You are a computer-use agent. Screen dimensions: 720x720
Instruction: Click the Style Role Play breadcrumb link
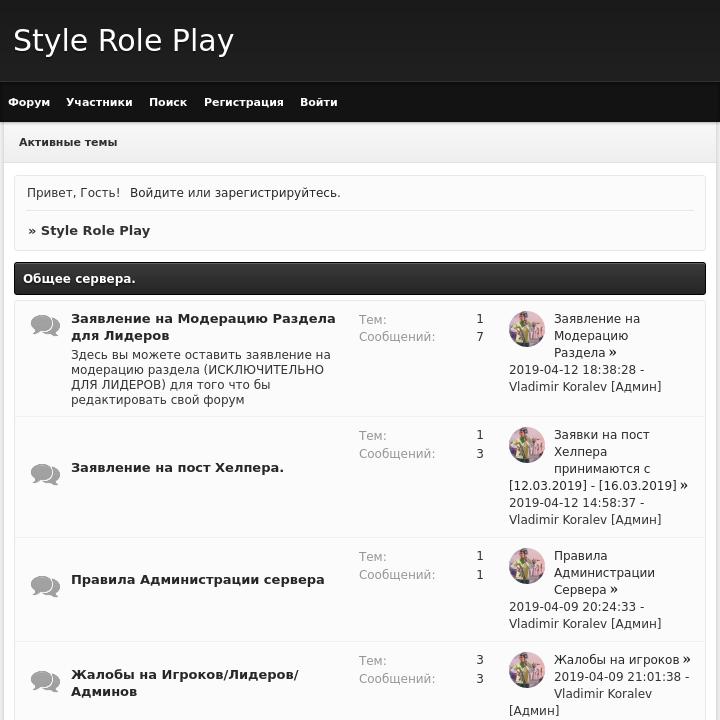[x=95, y=230]
